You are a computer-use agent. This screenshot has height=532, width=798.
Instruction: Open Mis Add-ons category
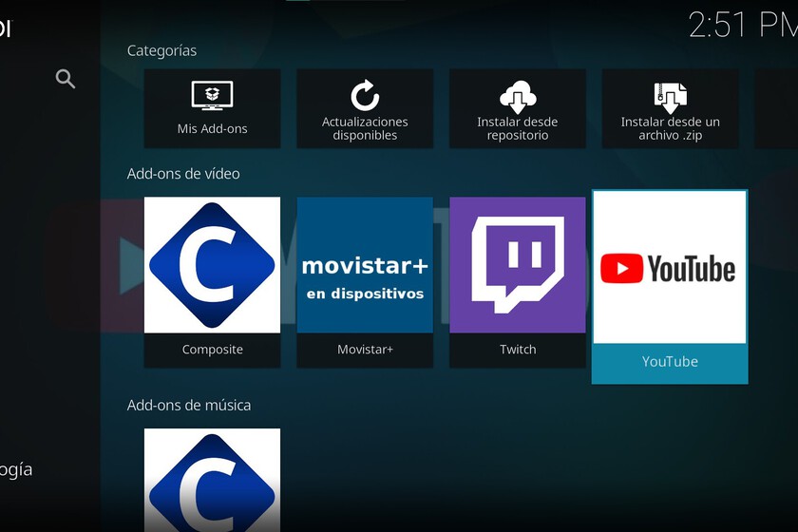pos(212,109)
